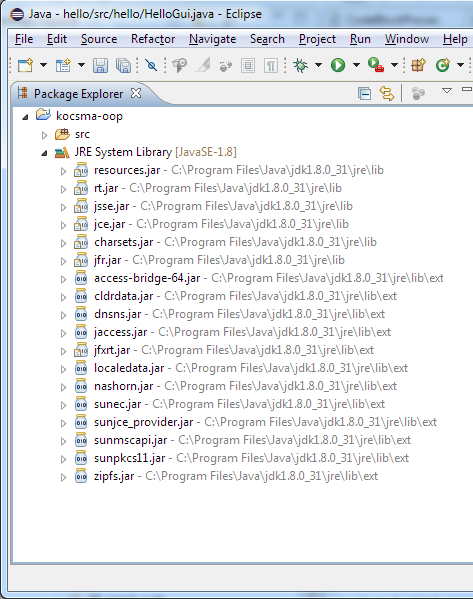Click the green Run button icon
The image size is (473, 599).
(338, 65)
